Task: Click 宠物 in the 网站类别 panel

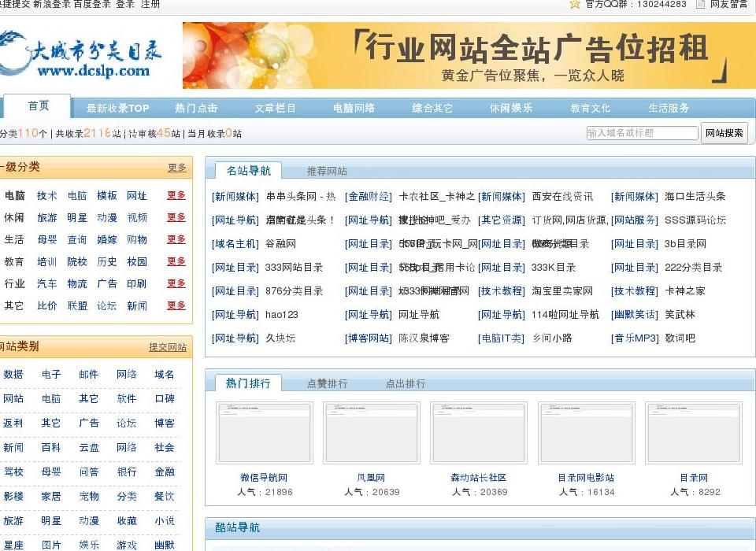Action: [x=89, y=496]
